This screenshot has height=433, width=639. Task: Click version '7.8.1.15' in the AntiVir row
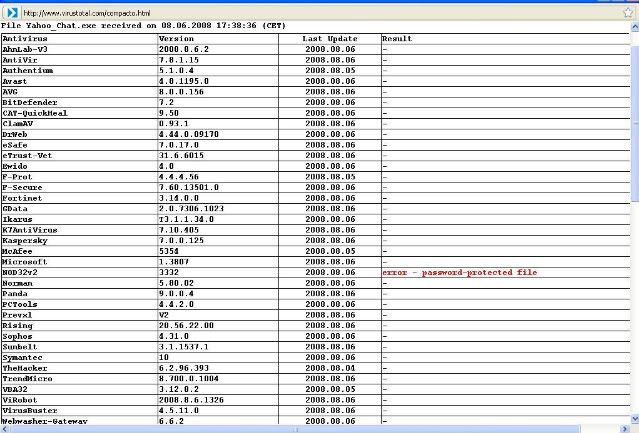(179, 60)
